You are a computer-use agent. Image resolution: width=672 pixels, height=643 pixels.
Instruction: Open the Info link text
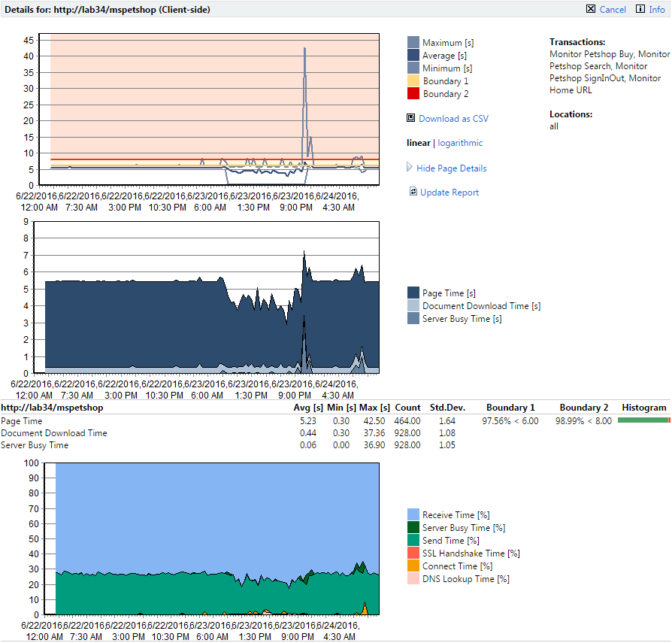[x=656, y=10]
